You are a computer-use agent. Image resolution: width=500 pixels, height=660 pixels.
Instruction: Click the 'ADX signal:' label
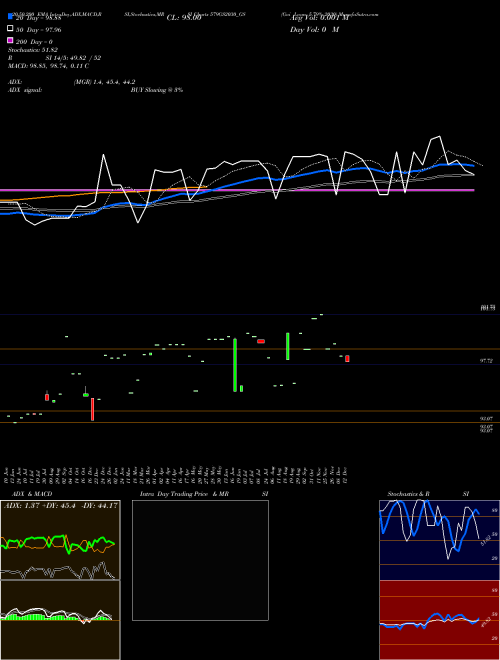(x=25, y=90)
